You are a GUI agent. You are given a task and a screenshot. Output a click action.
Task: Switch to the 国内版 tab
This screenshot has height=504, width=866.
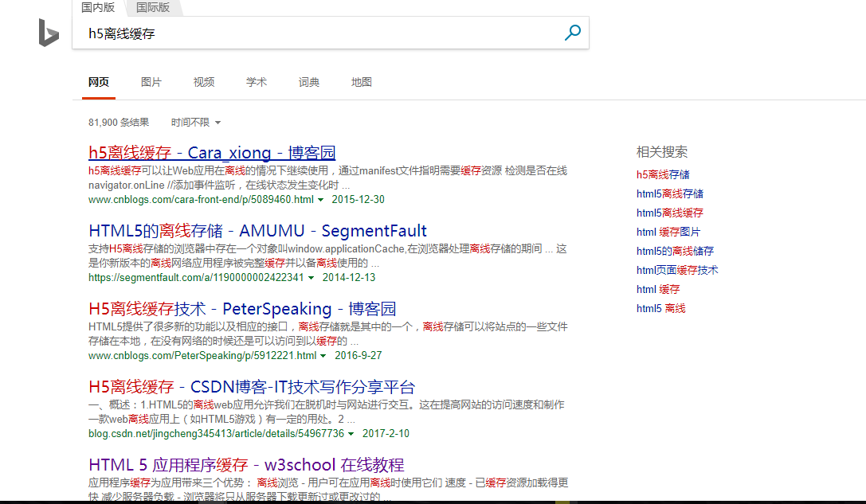tap(98, 7)
